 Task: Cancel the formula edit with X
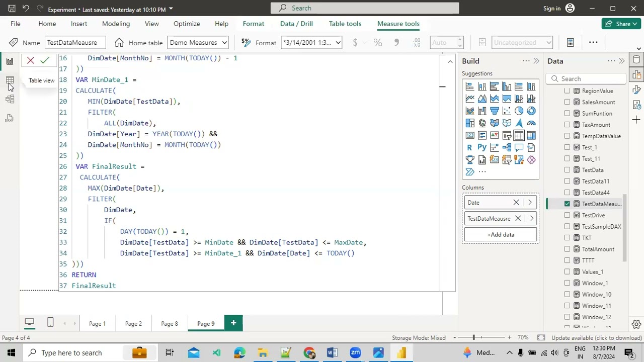[31, 61]
